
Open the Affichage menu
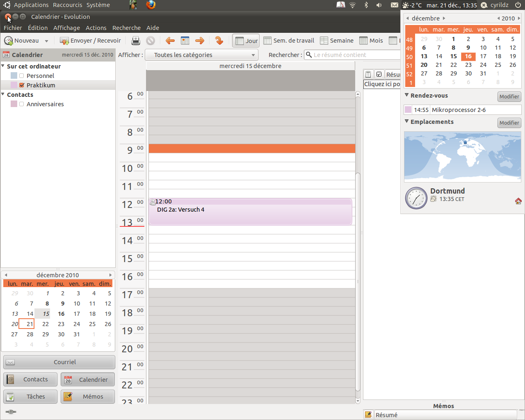pyautogui.click(x=66, y=28)
